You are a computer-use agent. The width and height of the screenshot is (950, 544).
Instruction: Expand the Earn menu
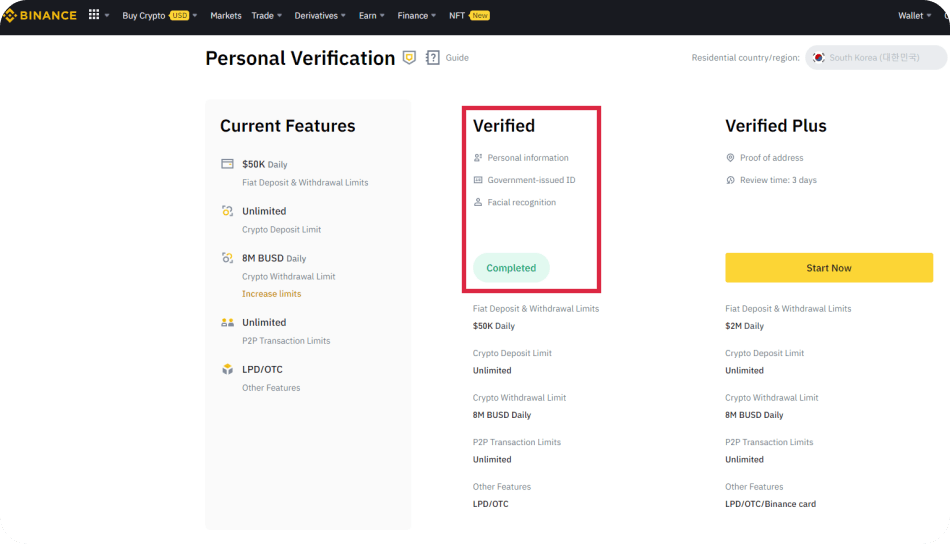click(371, 15)
